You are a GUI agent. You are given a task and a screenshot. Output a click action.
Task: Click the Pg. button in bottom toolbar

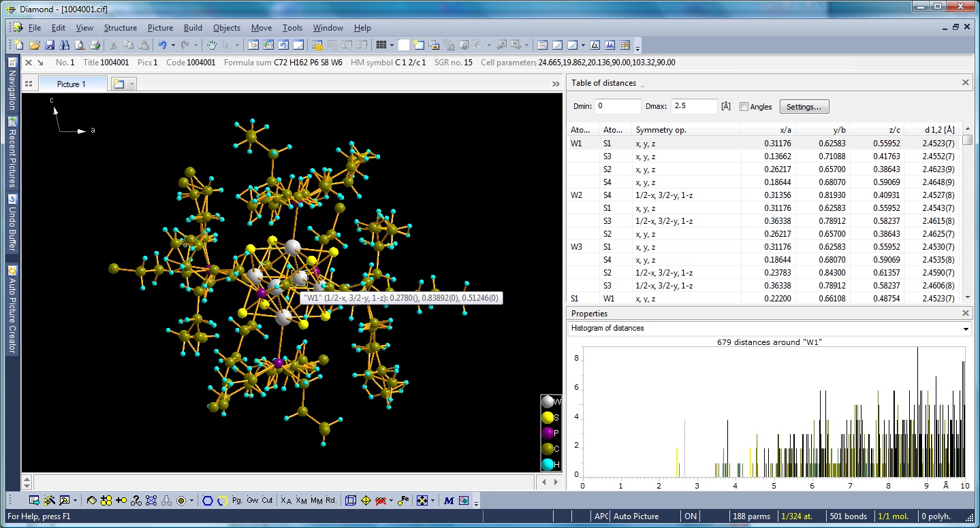click(237, 500)
